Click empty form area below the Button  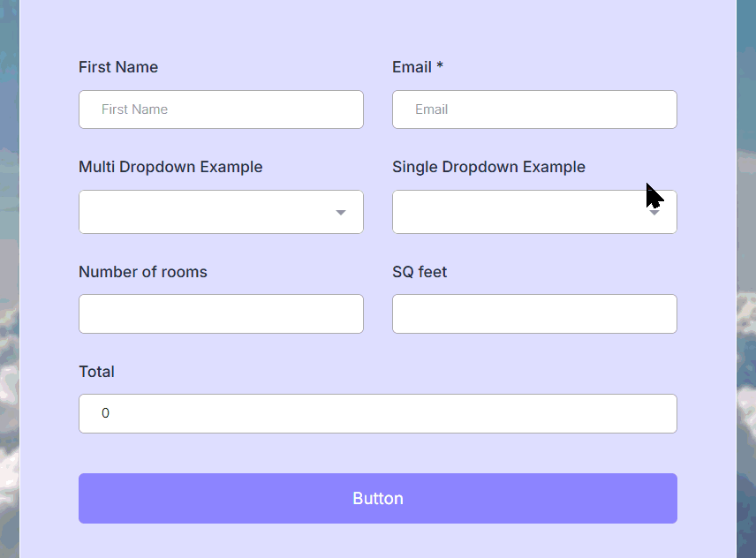coord(378,540)
